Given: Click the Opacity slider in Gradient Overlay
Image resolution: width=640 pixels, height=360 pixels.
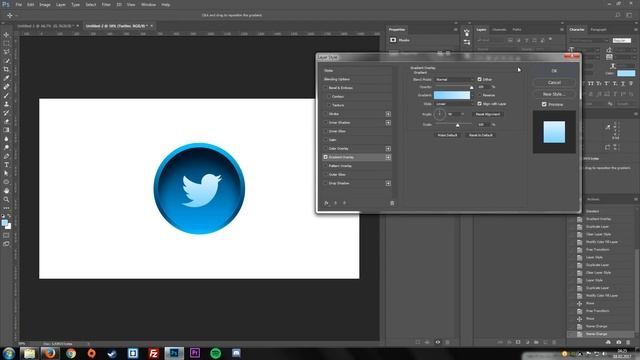Looking at the screenshot, I should point(454,87).
